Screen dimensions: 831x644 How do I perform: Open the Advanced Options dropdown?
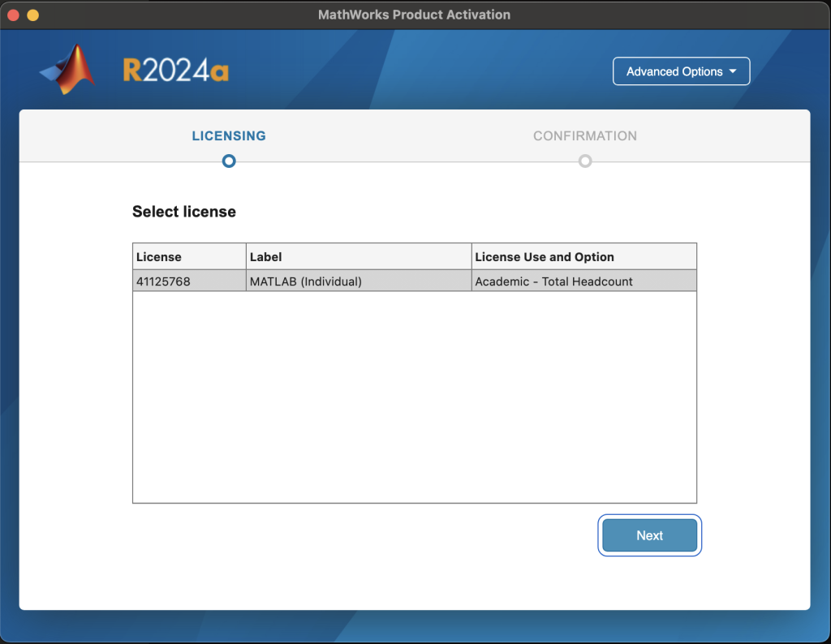(681, 71)
